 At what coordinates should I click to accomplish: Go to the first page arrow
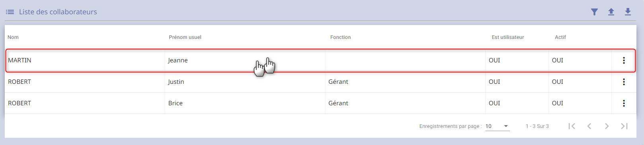tap(572, 126)
